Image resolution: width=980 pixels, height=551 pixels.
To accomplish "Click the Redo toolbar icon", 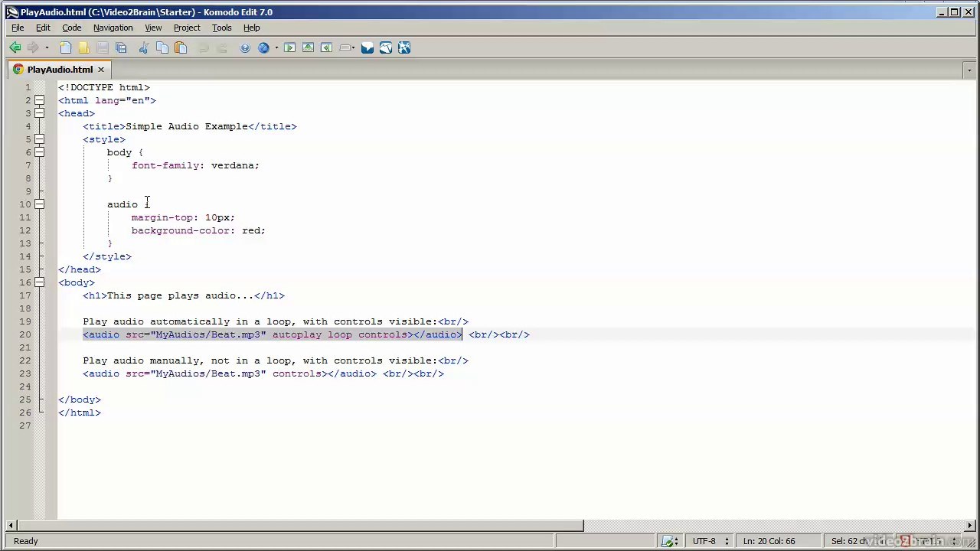I will tap(221, 48).
